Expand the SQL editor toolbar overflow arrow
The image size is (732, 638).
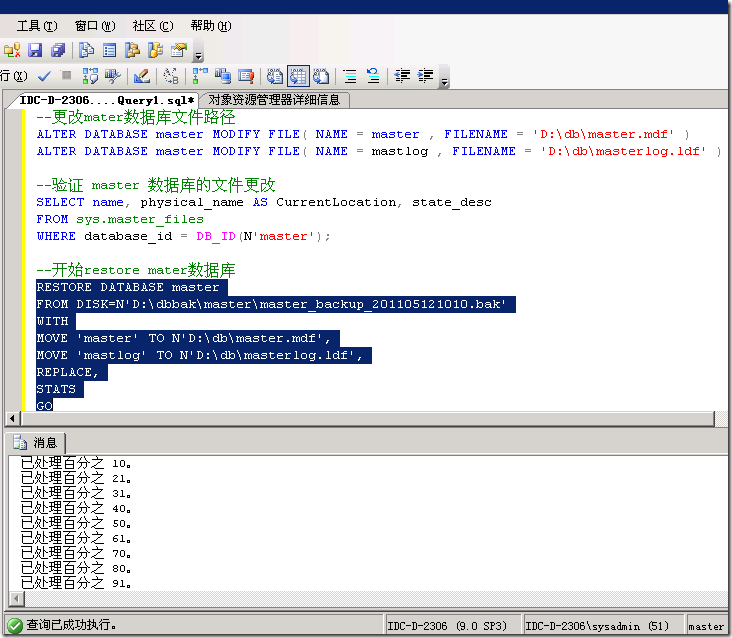tap(444, 79)
